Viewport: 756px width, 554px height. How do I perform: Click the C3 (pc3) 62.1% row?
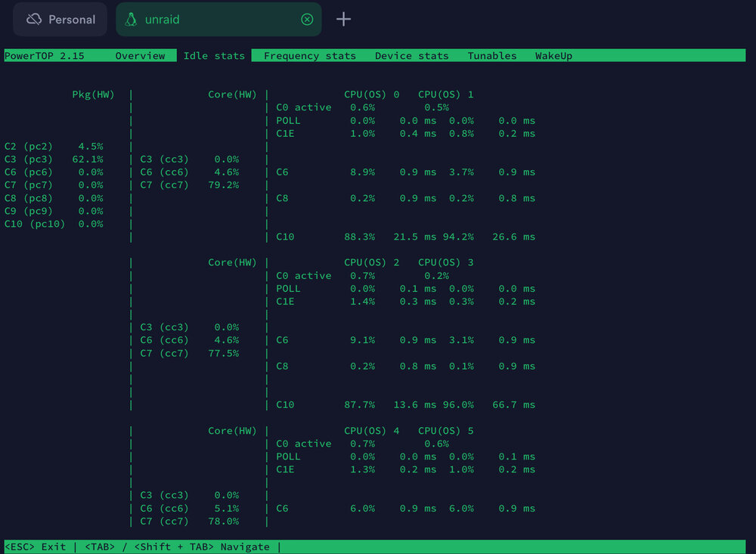(54, 159)
